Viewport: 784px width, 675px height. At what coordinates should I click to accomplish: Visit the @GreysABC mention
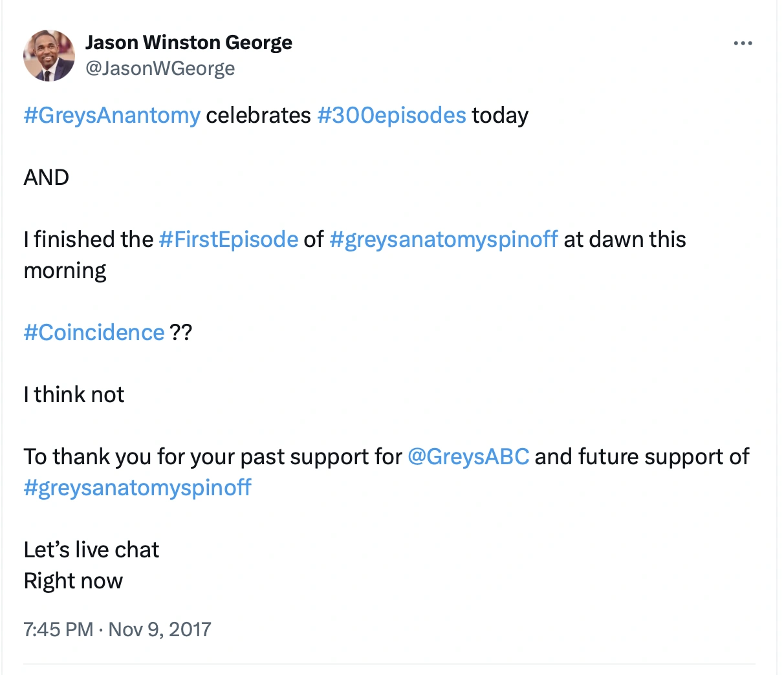[468, 456]
